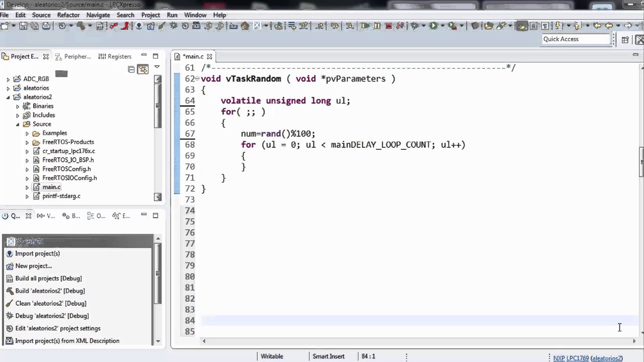The image size is (644, 362).
Task: Click NXP LPC1769 link in status bar
Action: (571, 358)
